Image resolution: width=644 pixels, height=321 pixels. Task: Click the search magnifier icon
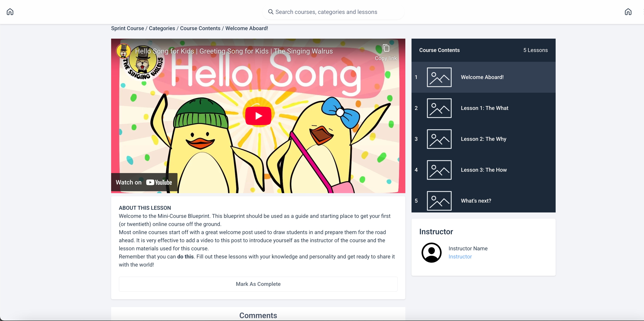click(x=270, y=12)
